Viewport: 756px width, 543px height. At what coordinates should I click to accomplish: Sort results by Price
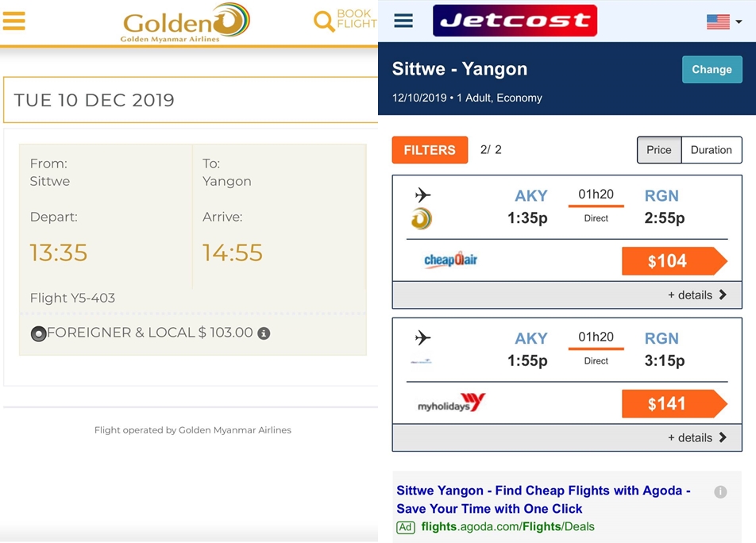point(659,150)
